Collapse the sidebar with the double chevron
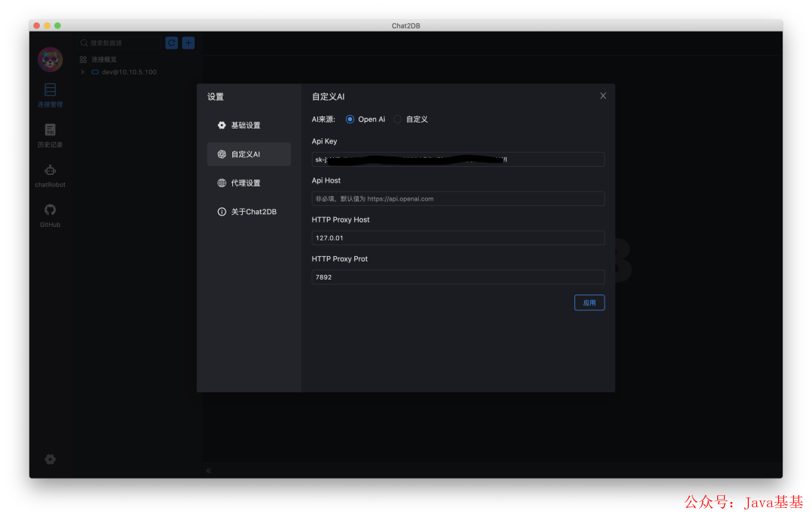The height and width of the screenshot is (517, 812). pos(209,470)
